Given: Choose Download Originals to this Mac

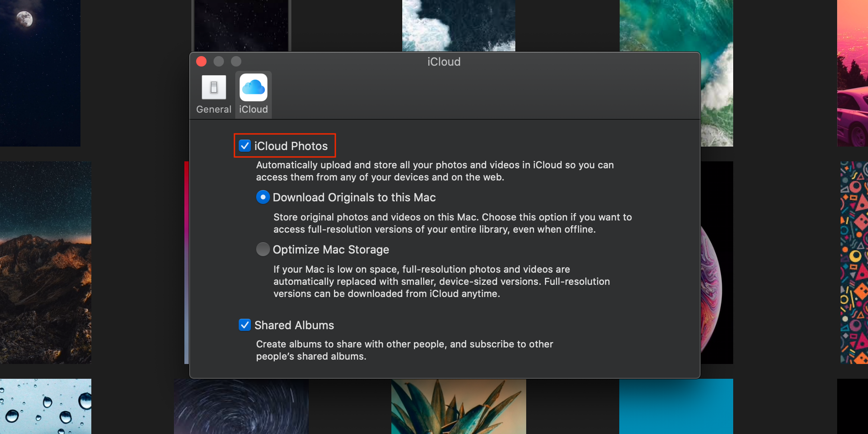Looking at the screenshot, I should click(263, 197).
